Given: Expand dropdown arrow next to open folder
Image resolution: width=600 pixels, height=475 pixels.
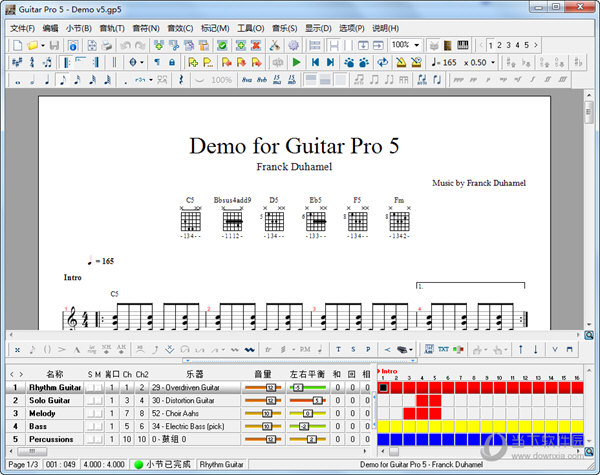Looking at the screenshot, I should click(x=43, y=45).
